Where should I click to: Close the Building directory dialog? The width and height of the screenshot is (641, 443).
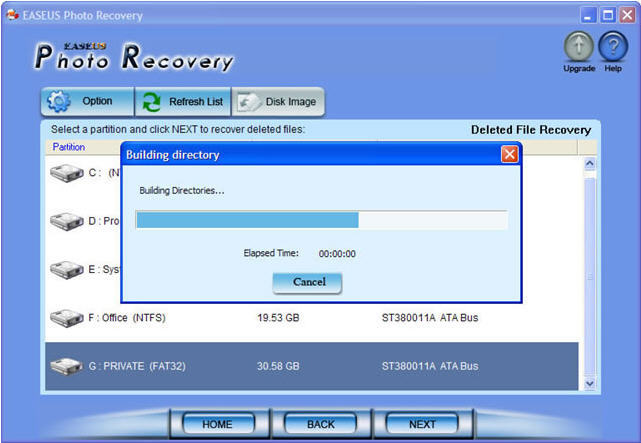coord(509,155)
